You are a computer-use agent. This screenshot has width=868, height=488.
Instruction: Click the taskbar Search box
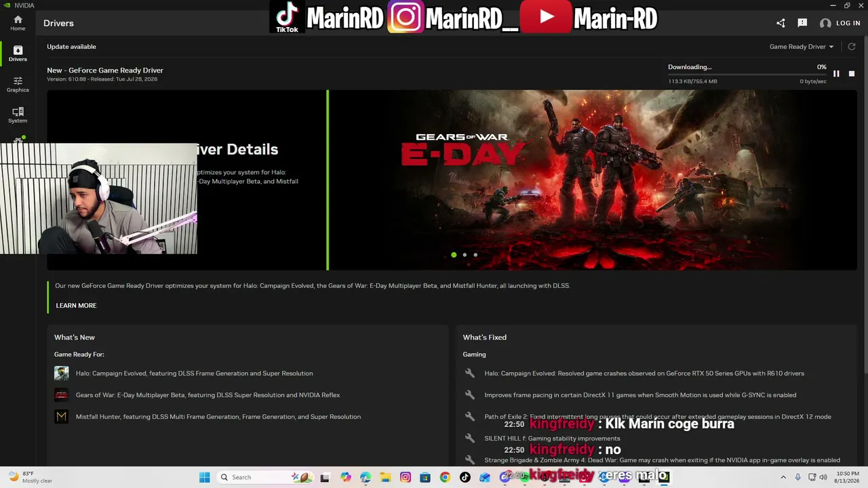tap(266, 477)
